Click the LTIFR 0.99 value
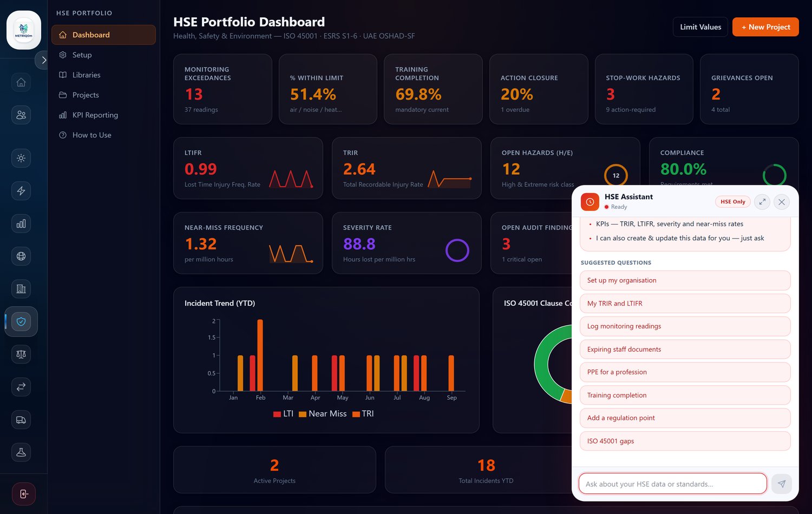 pos(201,169)
